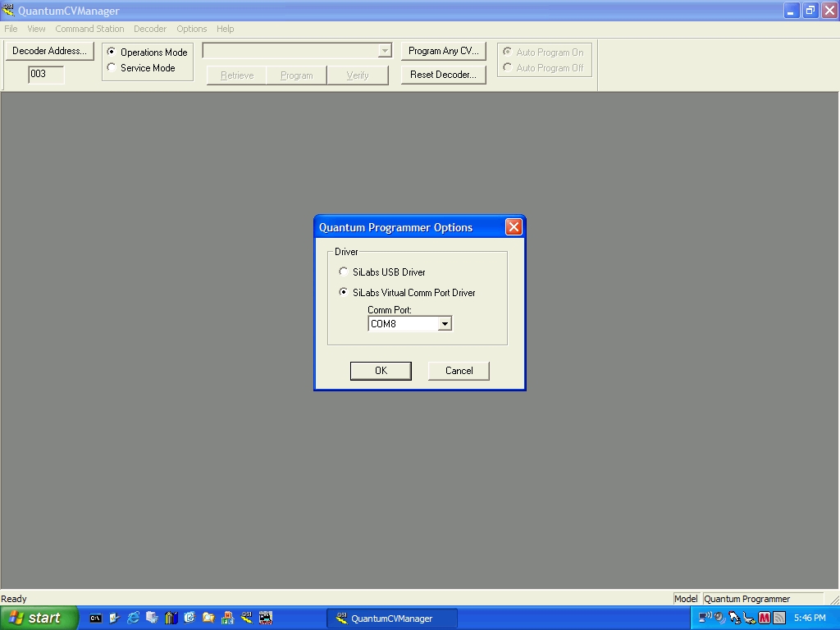Expand the Comm Port COM8 dropdown

coord(445,323)
